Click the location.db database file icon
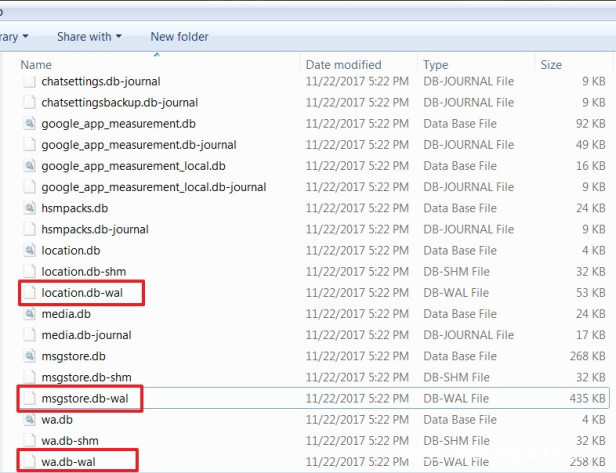Screen dimensions: 616x473 29,250
